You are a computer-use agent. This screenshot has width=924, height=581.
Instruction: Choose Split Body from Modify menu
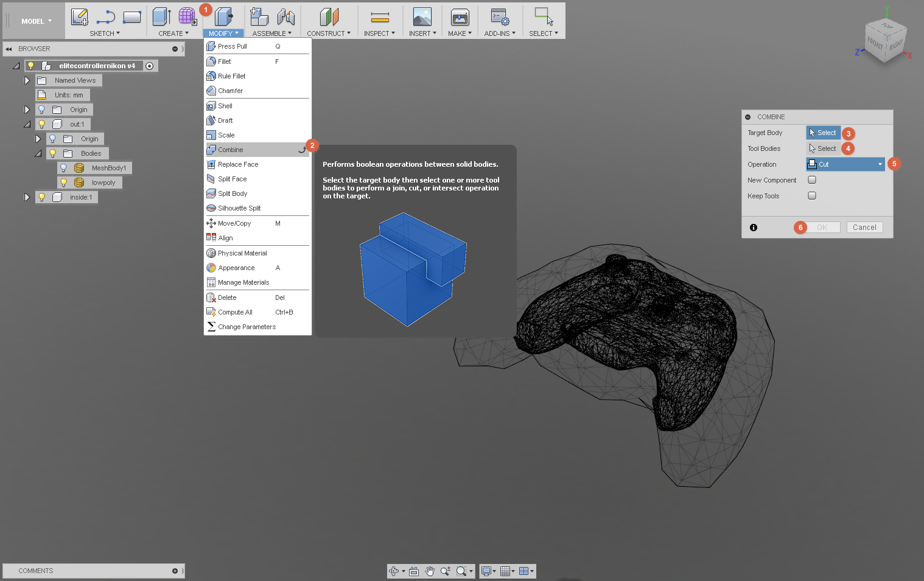[257, 193]
